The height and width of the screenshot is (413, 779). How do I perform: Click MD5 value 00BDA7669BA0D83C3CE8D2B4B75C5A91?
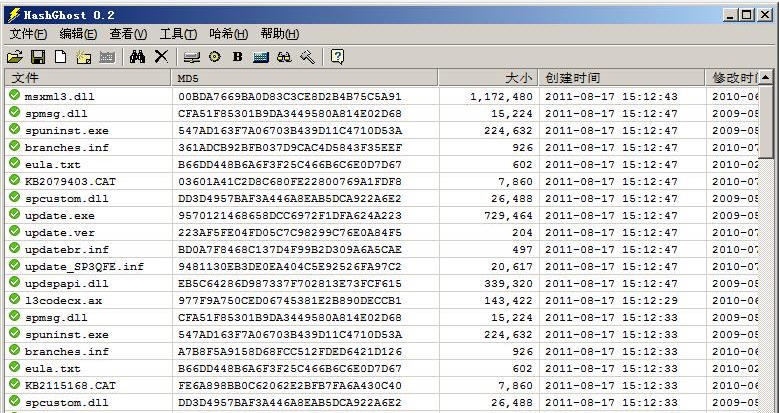(x=290, y=96)
